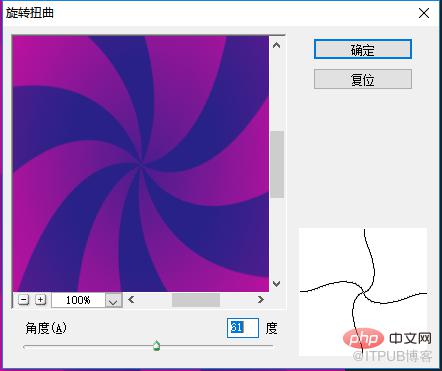This screenshot has height=371, width=442.
Task: Close the 旋转扭曲 dialog
Action: point(424,13)
